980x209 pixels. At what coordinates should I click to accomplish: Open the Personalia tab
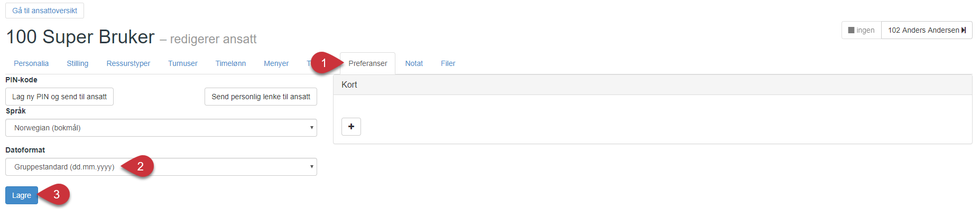coord(31,63)
